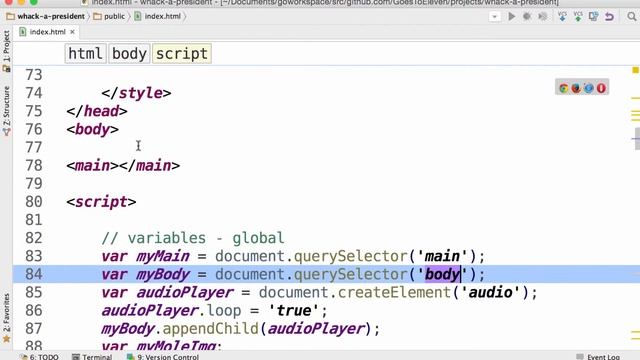The image size is (640, 360).
Task: Open the Terminal tool window
Action: click(92, 356)
